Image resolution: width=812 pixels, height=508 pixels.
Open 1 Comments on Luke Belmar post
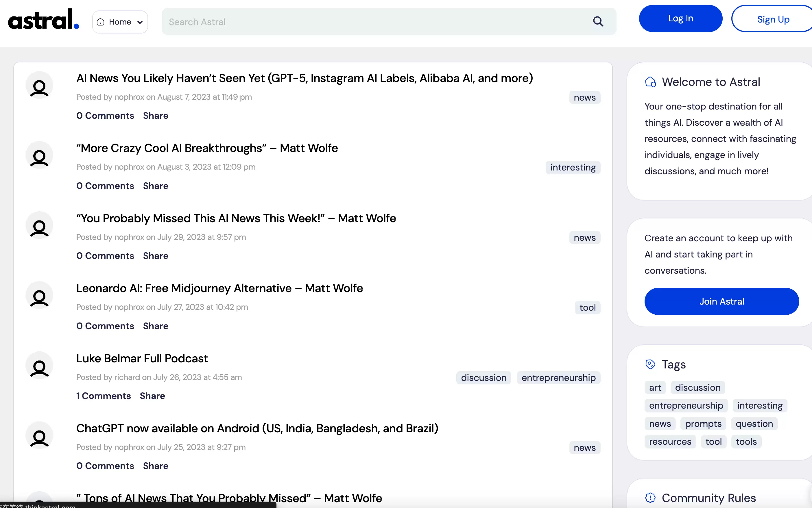click(x=104, y=396)
